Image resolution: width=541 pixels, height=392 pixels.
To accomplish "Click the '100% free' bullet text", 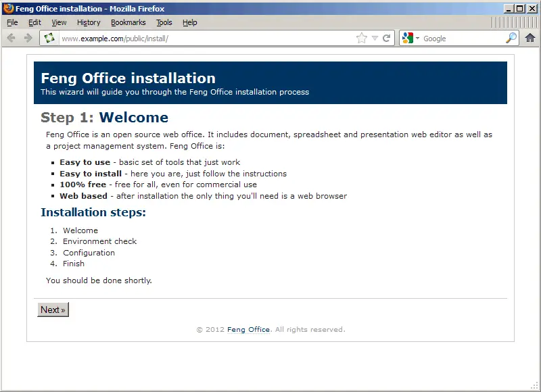I will coord(83,185).
